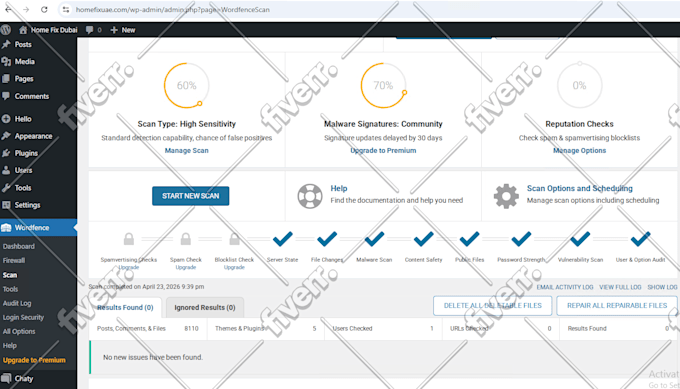Screen dimensions: 680x389
Task: Open the Help documentation link
Action: (x=339, y=188)
